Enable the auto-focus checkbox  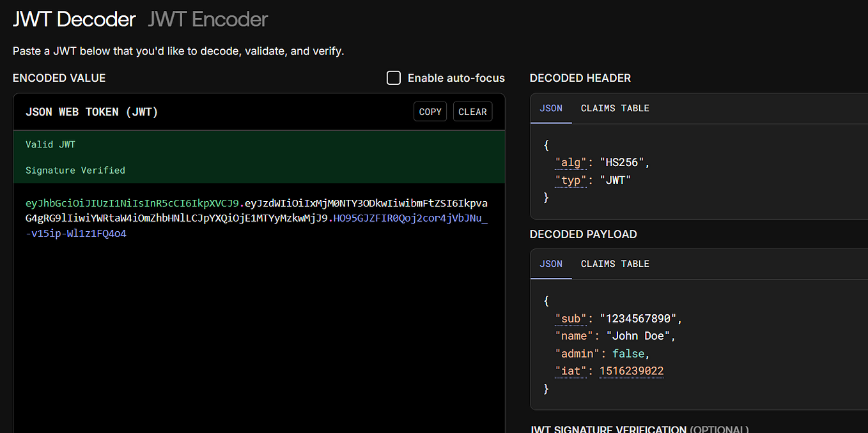pos(394,78)
